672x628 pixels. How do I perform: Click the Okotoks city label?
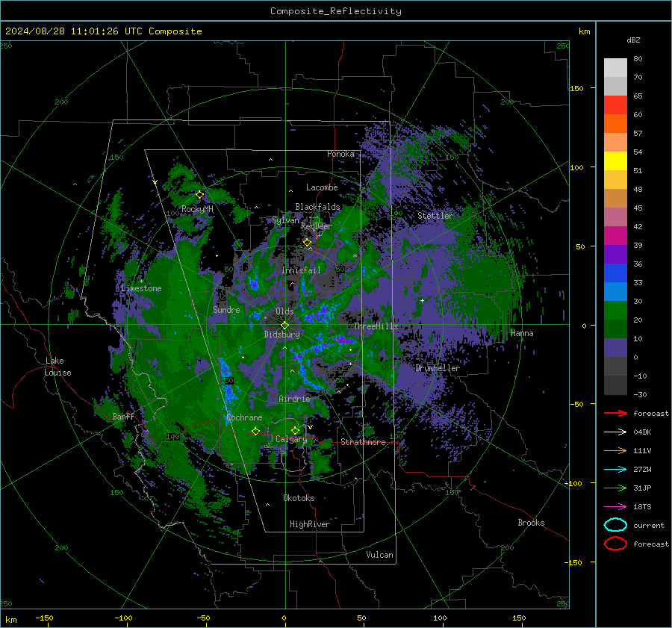[299, 498]
